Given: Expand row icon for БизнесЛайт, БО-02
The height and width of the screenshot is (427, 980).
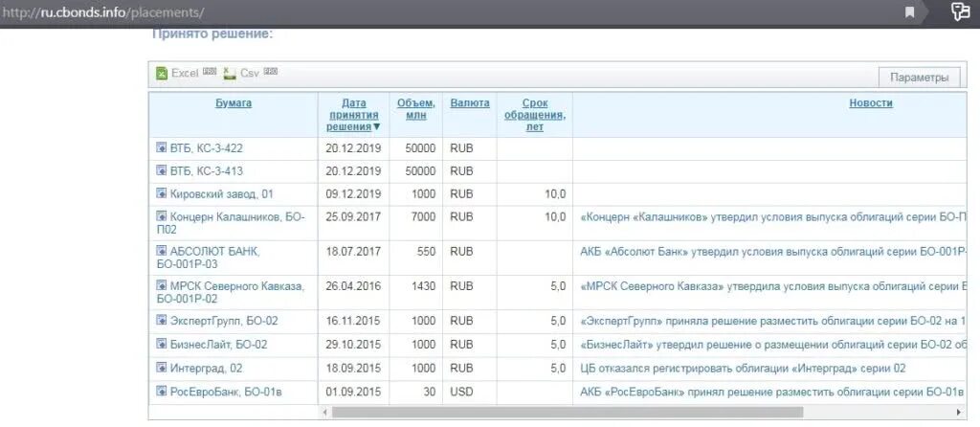Looking at the screenshot, I should click(161, 345).
